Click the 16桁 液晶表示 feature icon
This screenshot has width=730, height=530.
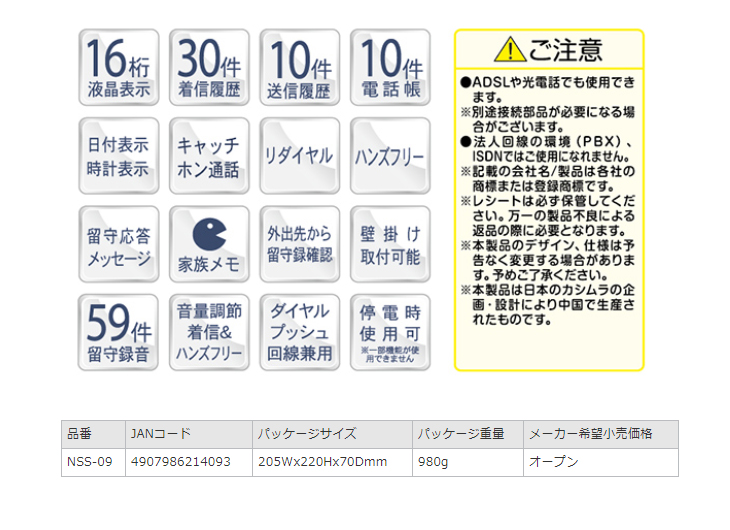(x=118, y=68)
